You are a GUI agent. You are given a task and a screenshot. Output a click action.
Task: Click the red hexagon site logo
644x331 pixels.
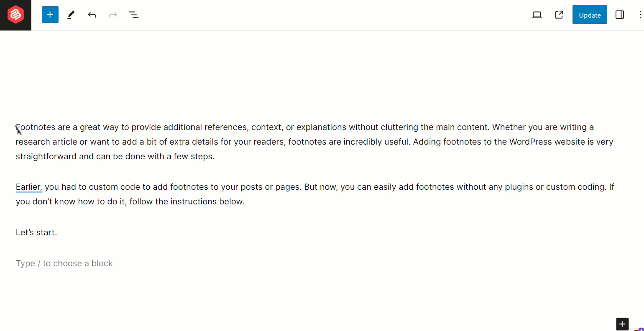coord(15,15)
